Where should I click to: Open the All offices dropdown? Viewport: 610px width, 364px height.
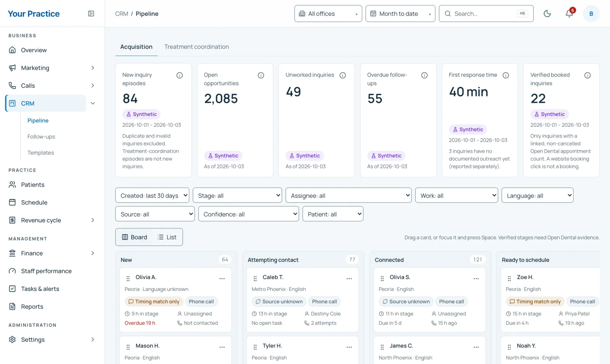[328, 14]
